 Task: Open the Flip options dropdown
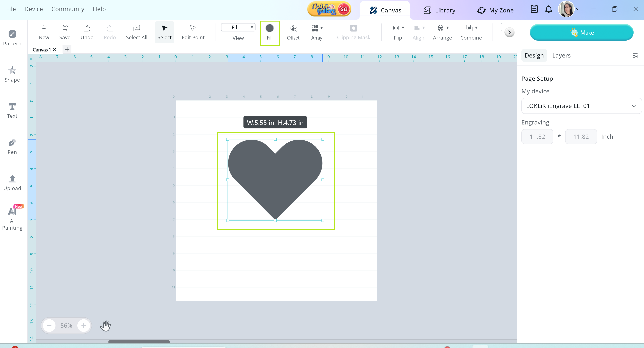[403, 28]
